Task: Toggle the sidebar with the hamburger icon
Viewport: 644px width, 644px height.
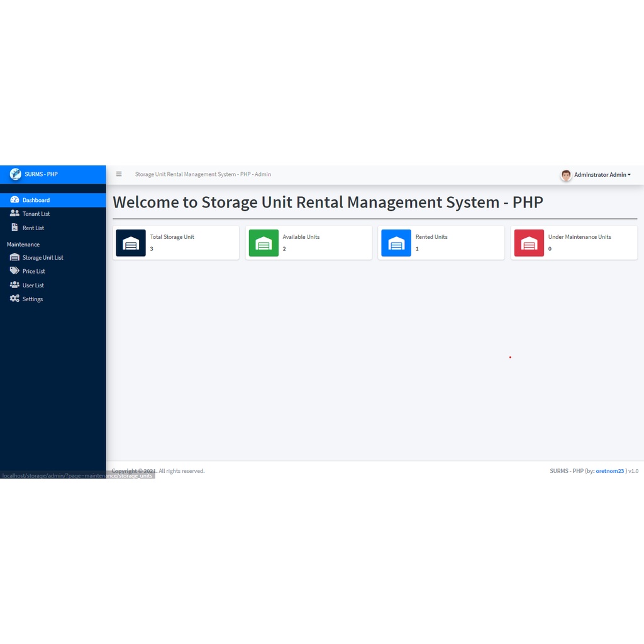Action: [x=119, y=174]
